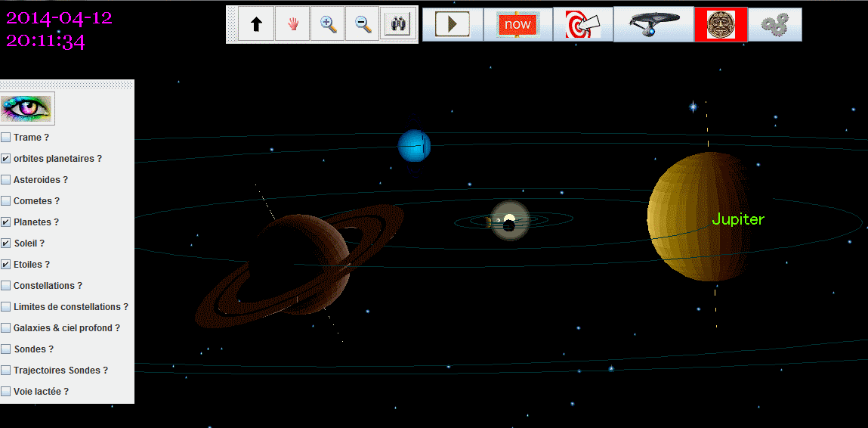Click the dotted grip above the eye icon

coord(67,84)
